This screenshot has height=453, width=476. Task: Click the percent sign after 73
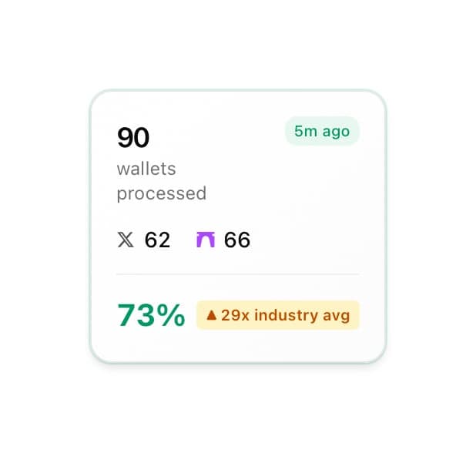170,315
